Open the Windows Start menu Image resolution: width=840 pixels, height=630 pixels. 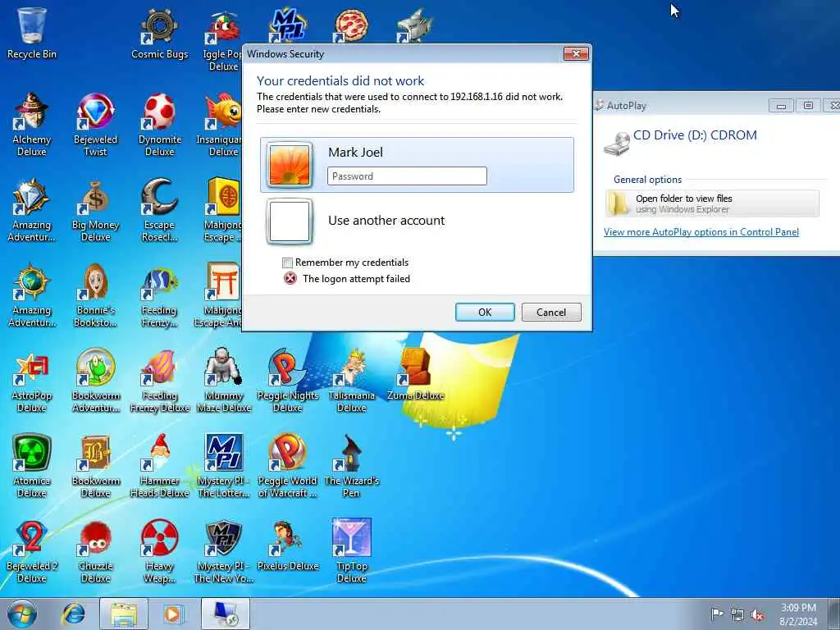(22, 614)
